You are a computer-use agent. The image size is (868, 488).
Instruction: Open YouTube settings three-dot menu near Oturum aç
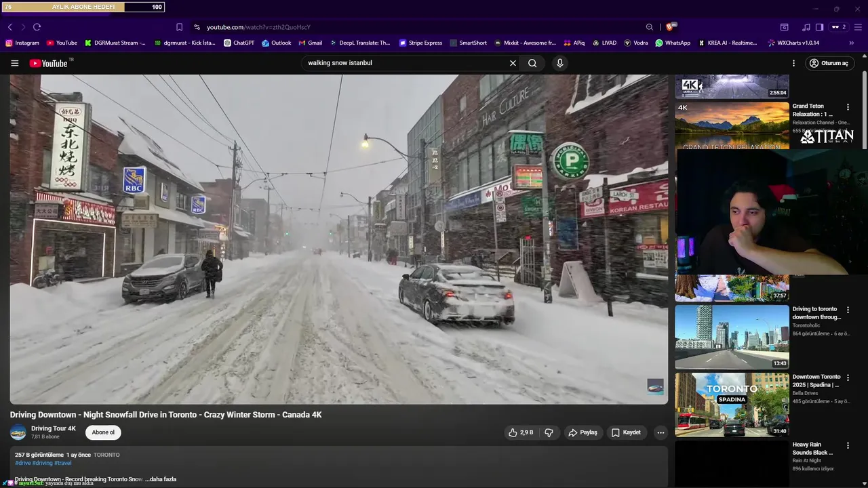(793, 63)
